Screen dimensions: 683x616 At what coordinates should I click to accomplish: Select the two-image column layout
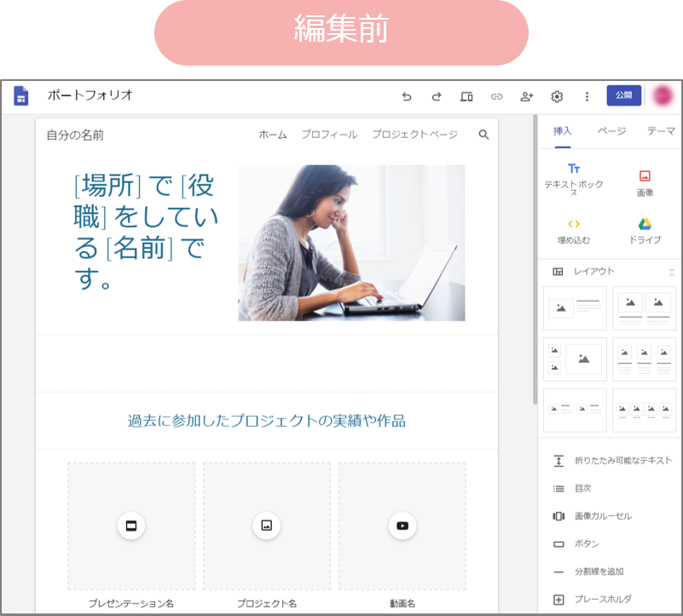coord(644,308)
